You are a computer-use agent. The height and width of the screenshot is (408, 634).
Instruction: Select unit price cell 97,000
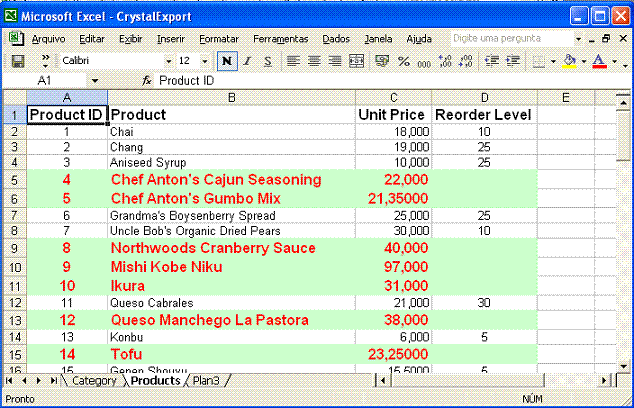393,267
